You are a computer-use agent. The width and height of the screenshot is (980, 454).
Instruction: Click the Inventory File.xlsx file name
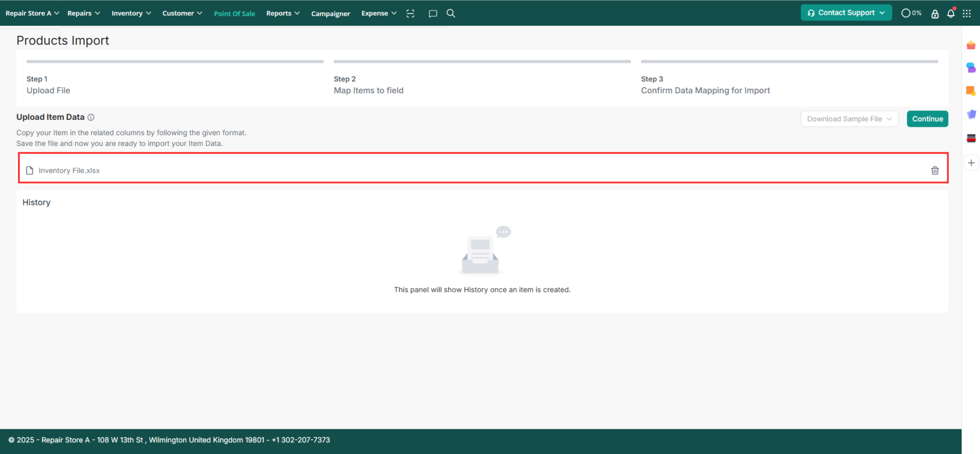click(69, 171)
